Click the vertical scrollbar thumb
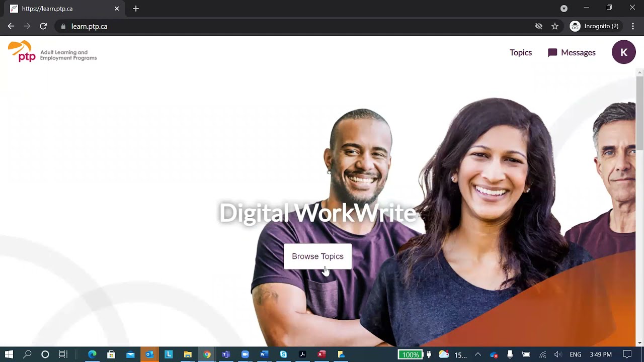 [640, 114]
